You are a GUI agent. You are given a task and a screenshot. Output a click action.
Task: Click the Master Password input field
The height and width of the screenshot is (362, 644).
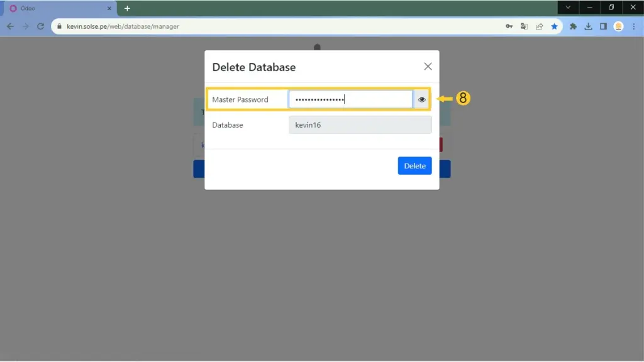350,99
